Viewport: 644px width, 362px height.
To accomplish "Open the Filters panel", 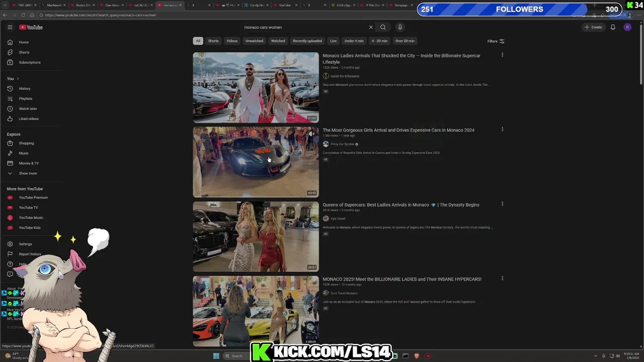I will click(x=496, y=41).
